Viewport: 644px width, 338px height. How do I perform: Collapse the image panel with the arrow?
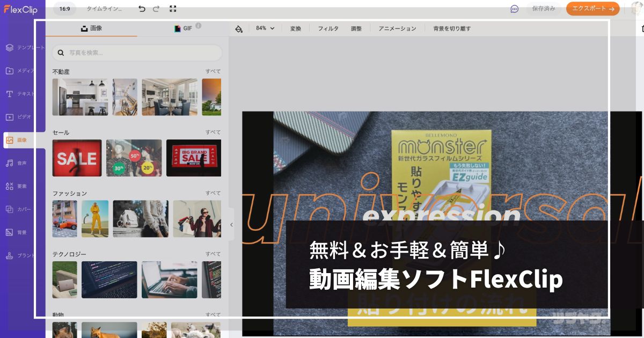[x=231, y=225]
